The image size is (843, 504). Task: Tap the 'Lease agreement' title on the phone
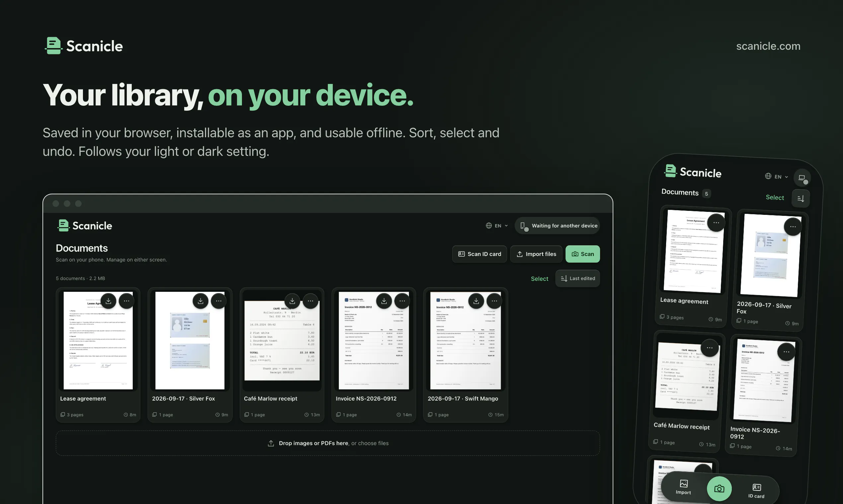click(x=684, y=301)
